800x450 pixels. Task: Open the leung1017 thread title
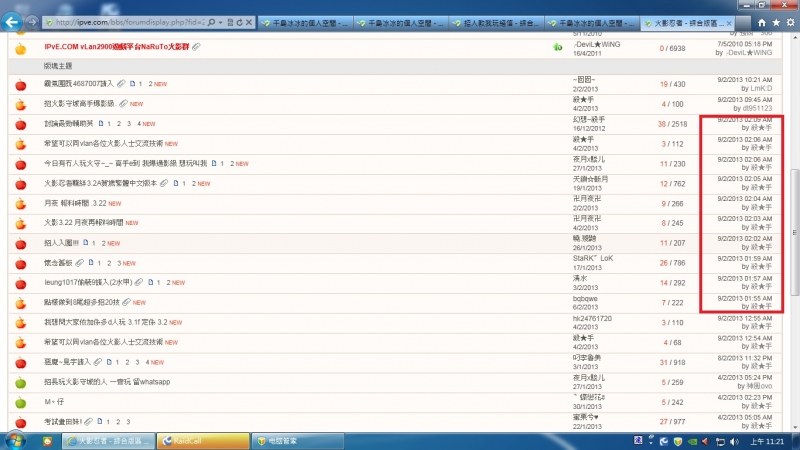click(x=88, y=282)
